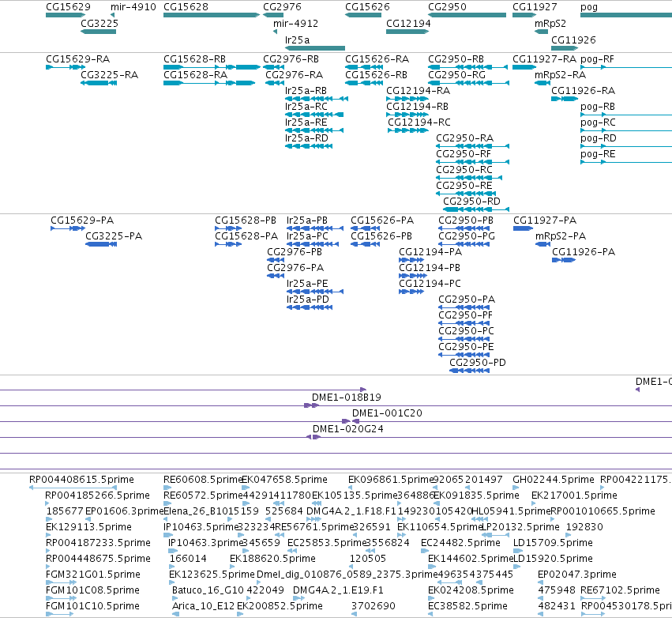The image size is (672, 618).
Task: Select protein CG2976-PA
Action: click(x=295, y=268)
